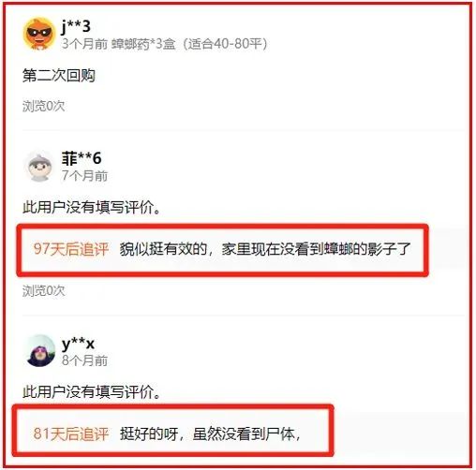
Task: Click username 菲**6
Action: (82, 158)
